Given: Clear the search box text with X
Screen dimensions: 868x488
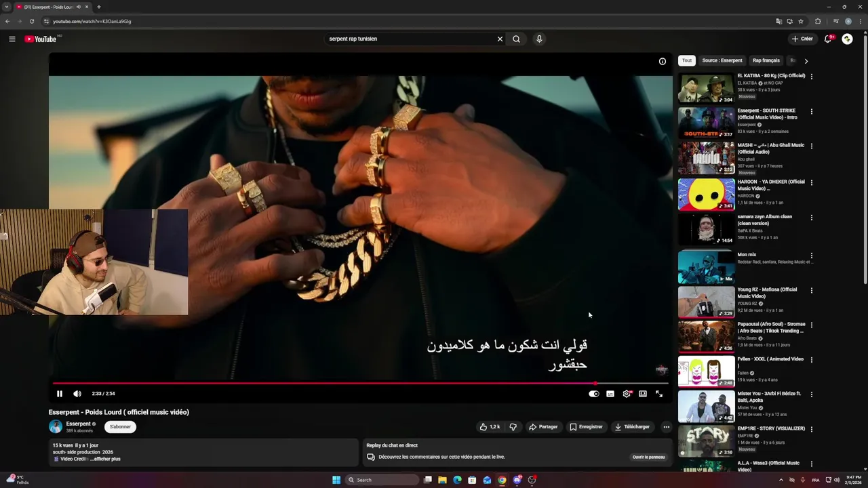Looking at the screenshot, I should pyautogui.click(x=500, y=39).
